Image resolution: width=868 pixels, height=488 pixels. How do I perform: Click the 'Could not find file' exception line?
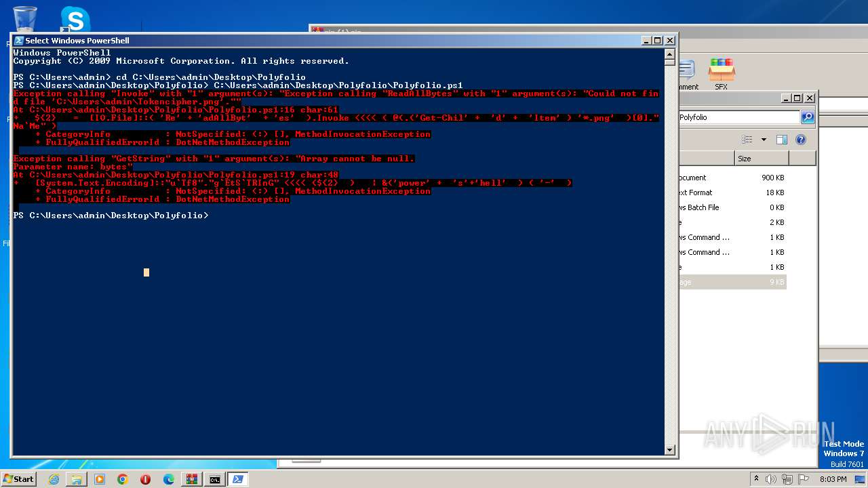pyautogui.click(x=336, y=98)
